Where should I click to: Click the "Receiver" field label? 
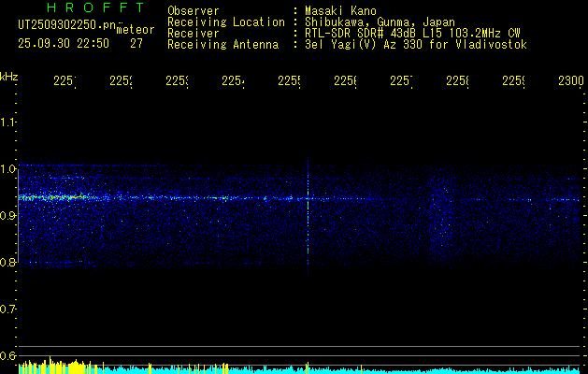click(194, 34)
